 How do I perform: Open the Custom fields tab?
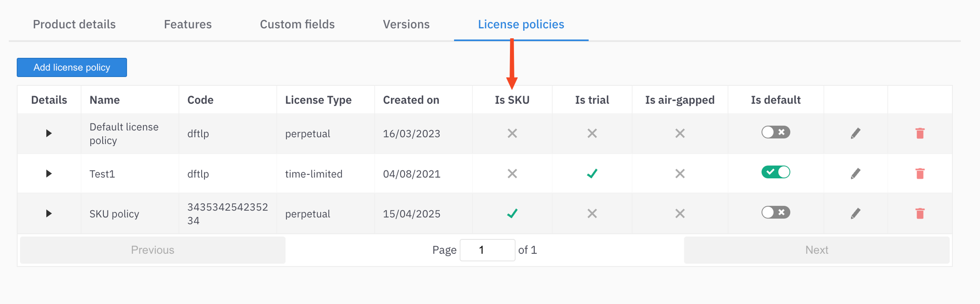pyautogui.click(x=297, y=24)
